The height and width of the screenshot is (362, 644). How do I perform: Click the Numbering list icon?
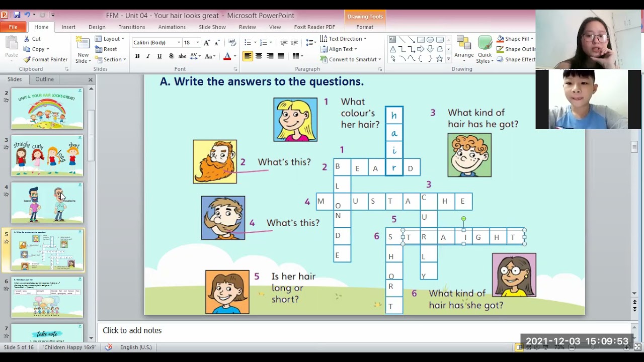263,43
